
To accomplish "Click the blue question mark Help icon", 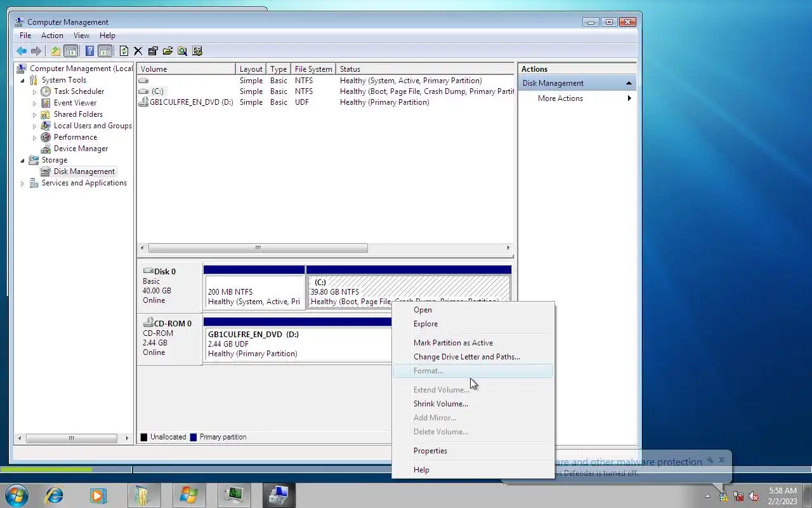I will tap(89, 51).
